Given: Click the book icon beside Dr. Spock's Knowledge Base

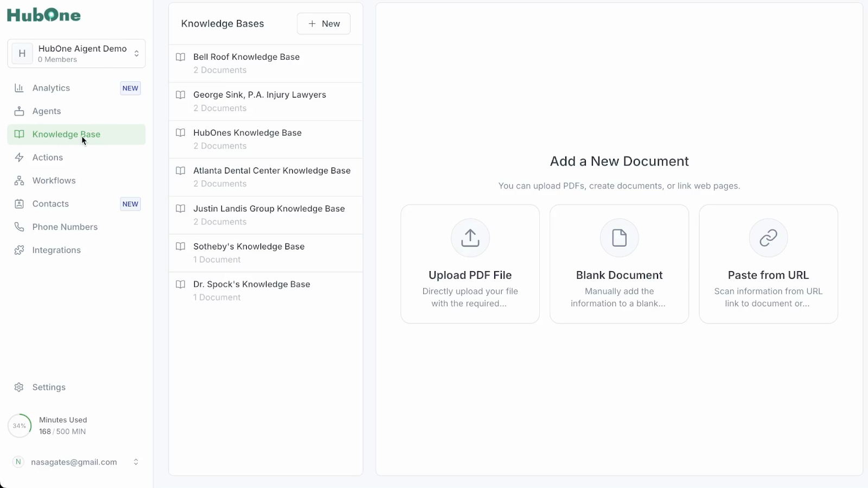Looking at the screenshot, I should (x=181, y=284).
